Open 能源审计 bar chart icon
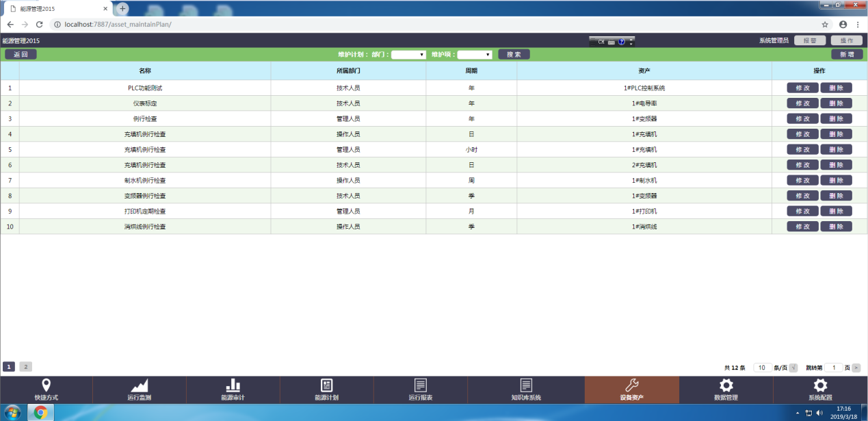 [x=233, y=385]
